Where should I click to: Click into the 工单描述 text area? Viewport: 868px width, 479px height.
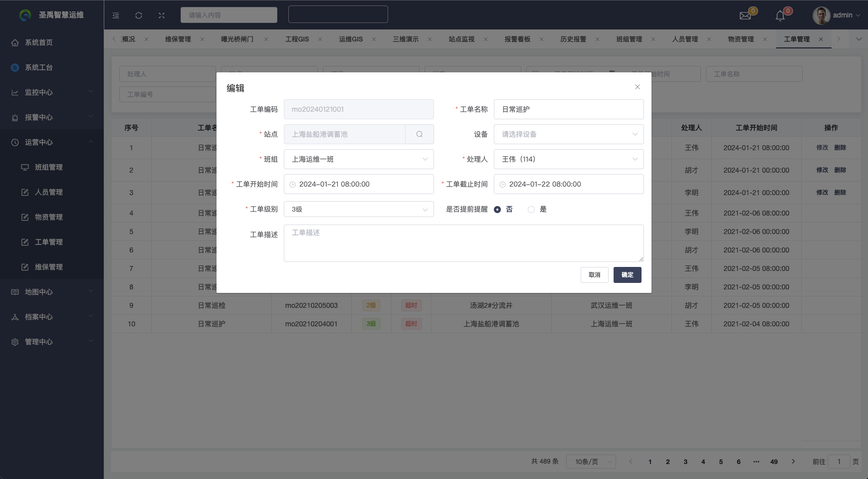(463, 243)
